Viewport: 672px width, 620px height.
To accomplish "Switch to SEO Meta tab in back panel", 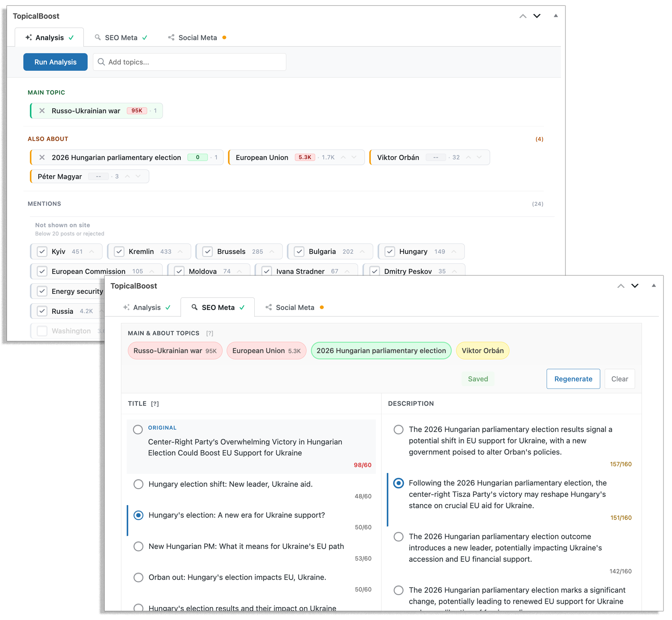I will [x=121, y=38].
